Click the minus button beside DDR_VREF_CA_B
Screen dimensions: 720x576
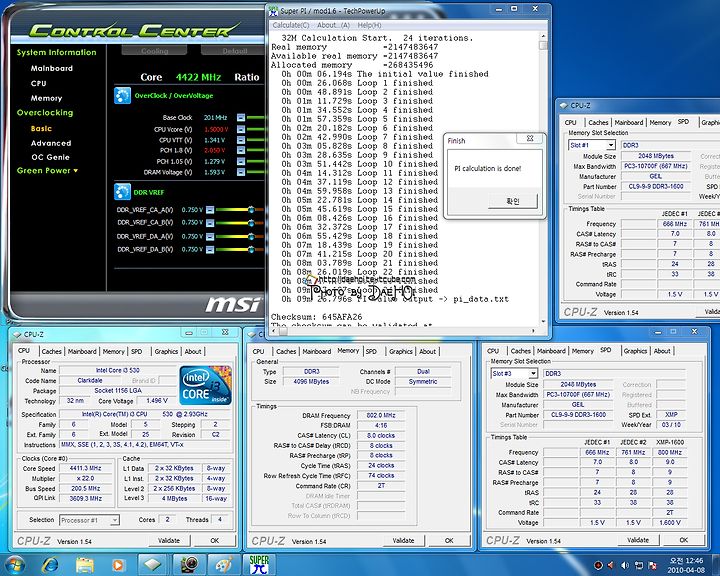coord(210,223)
